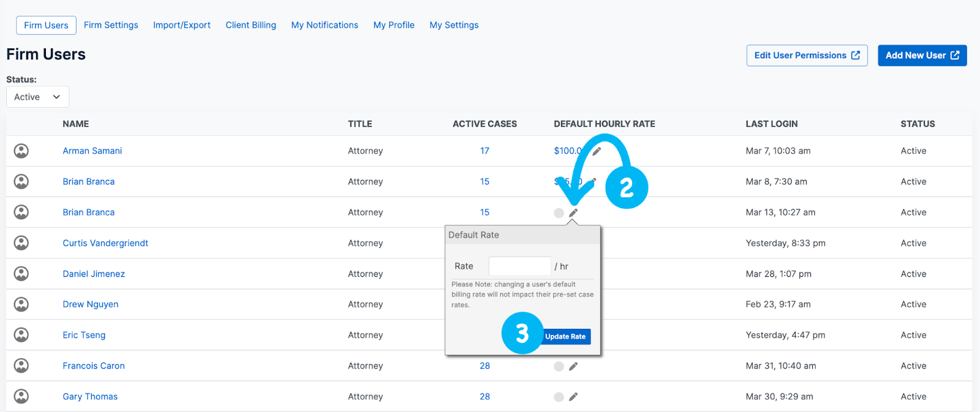980x412 pixels.
Task: Click the Update Rate button
Action: coord(565,337)
